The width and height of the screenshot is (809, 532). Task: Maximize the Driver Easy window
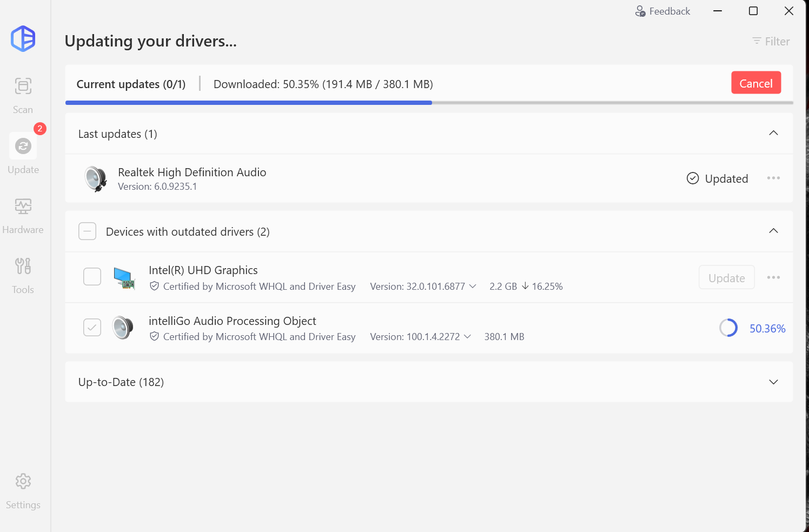[753, 11]
